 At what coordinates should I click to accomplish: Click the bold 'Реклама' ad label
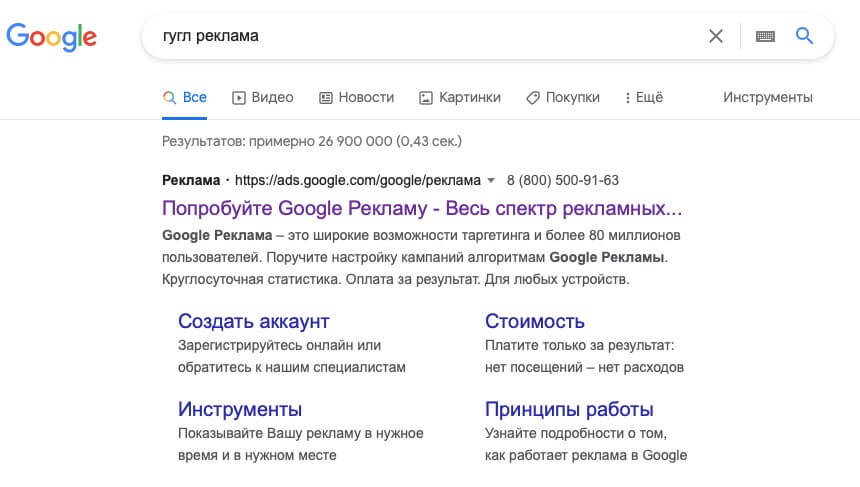coord(191,180)
